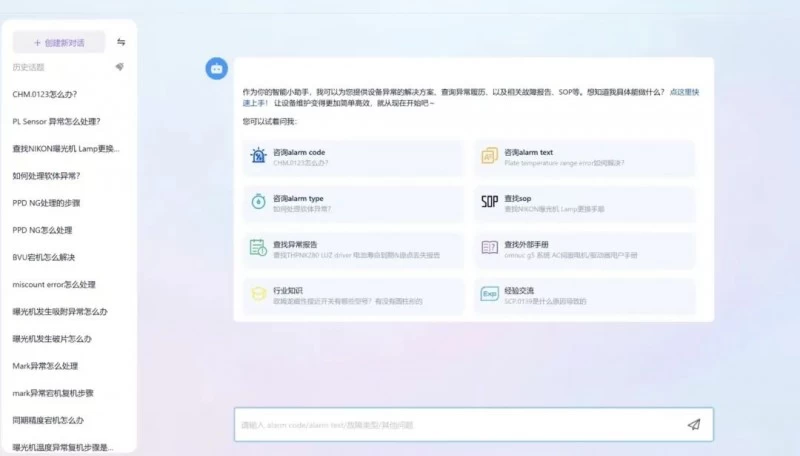Click the 创建新对话 button
Viewport: 800px width, 456px height.
(59, 43)
